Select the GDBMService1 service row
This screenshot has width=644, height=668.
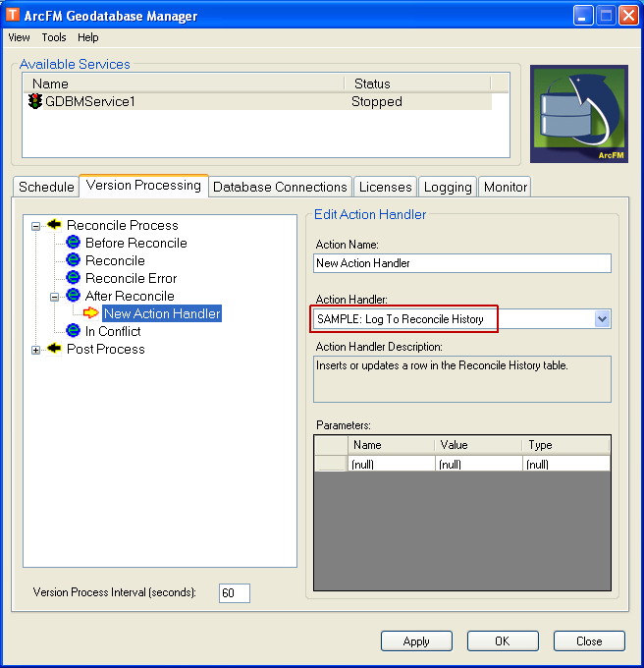pos(257,101)
